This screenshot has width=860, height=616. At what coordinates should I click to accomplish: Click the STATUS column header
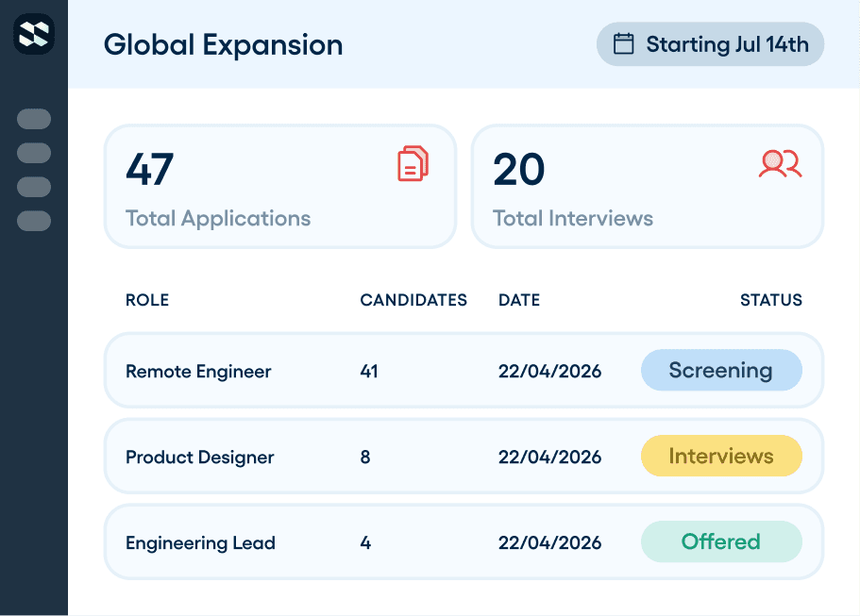pyautogui.click(x=771, y=300)
